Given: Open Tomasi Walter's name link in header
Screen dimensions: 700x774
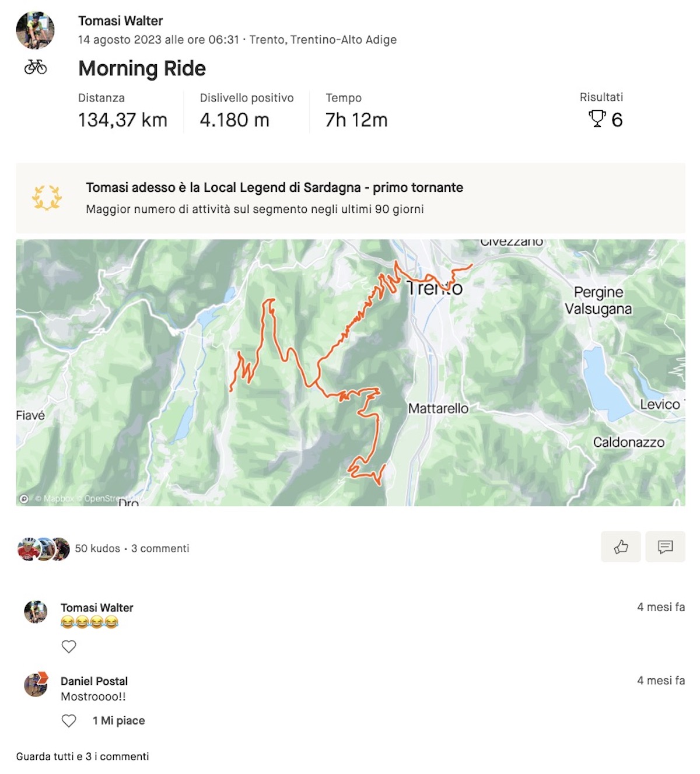Looking at the screenshot, I should 120,21.
